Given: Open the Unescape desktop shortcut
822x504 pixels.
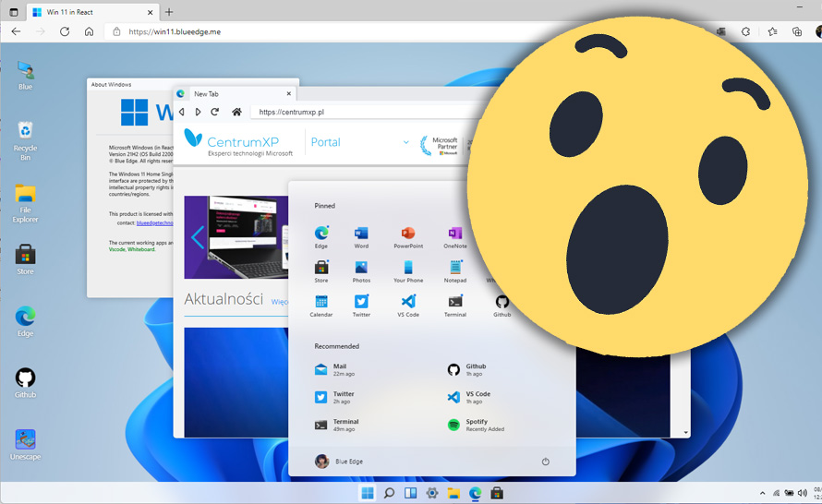Looking at the screenshot, I should [25, 445].
